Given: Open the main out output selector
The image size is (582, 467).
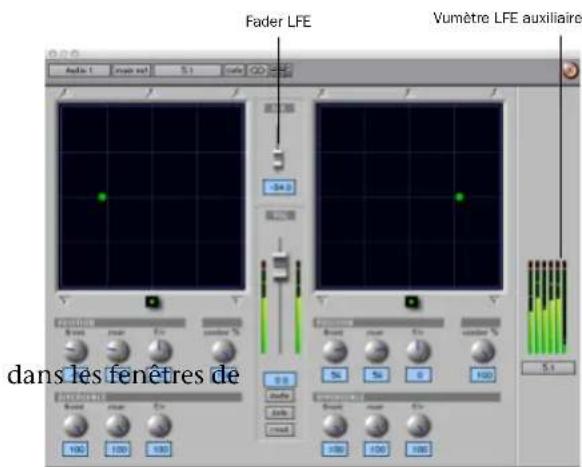Looking at the screenshot, I should [131, 70].
